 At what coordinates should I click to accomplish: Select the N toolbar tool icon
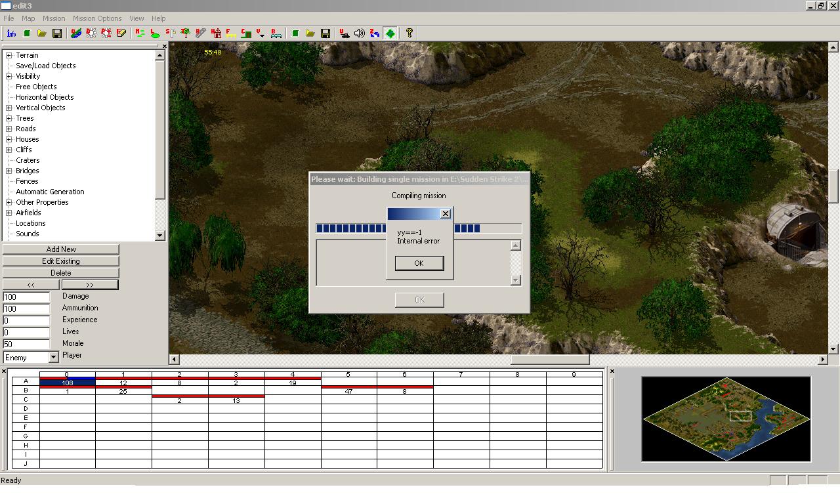click(140, 33)
